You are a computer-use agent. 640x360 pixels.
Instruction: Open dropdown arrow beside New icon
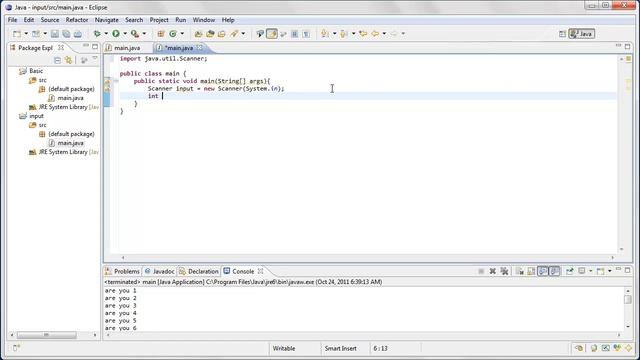click(26, 34)
